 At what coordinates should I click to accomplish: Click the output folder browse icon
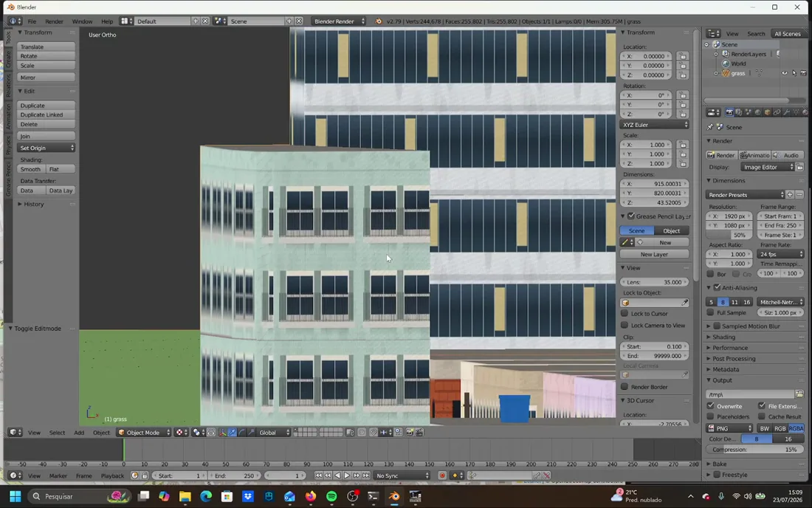click(x=799, y=394)
